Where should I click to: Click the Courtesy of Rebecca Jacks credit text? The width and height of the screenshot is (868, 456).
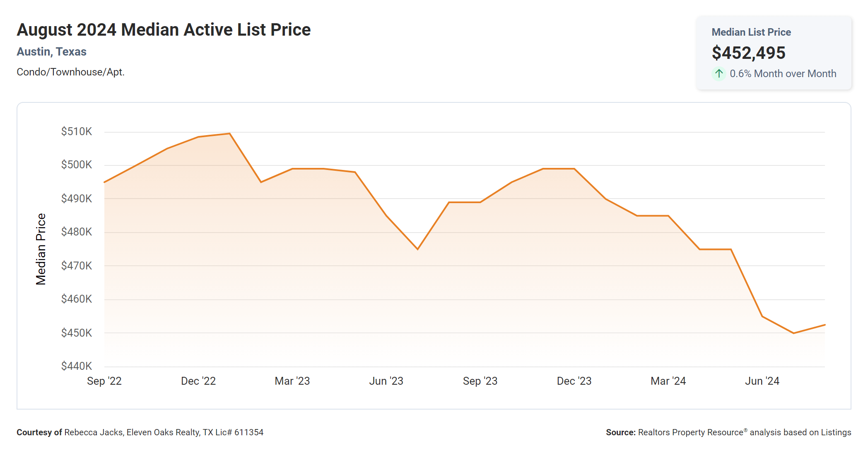coord(140,432)
